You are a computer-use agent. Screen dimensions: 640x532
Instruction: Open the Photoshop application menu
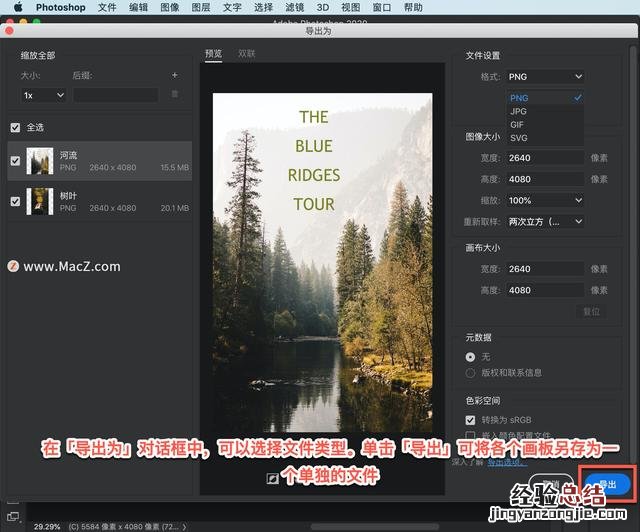coord(60,7)
